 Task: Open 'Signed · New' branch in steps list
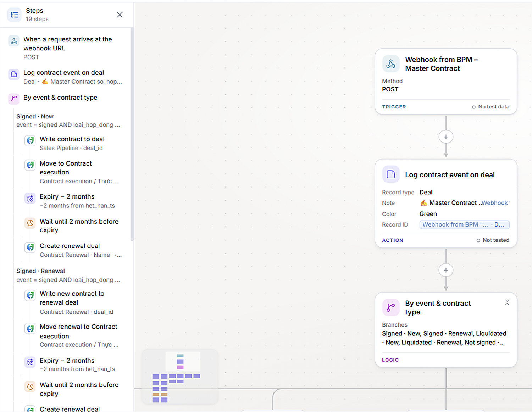(x=68, y=121)
